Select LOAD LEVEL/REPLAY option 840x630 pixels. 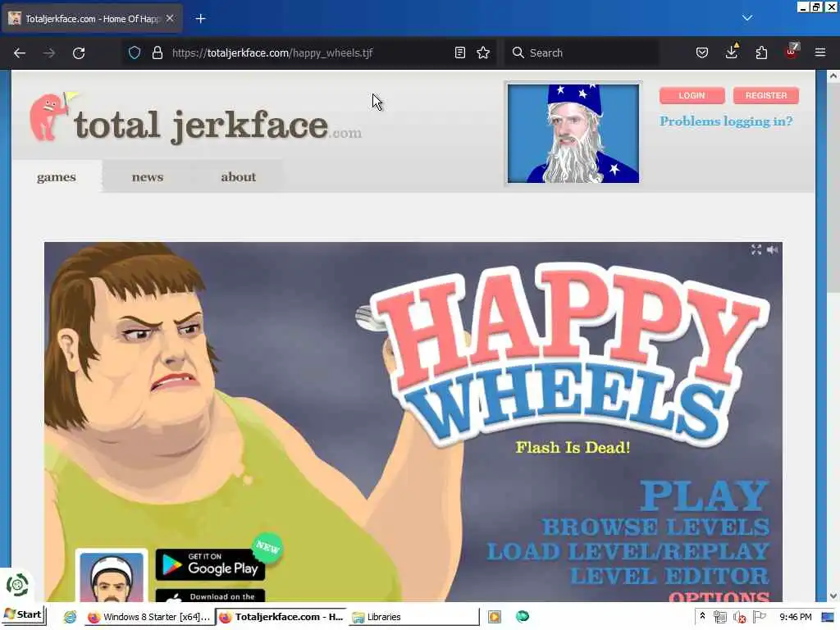coord(628,552)
